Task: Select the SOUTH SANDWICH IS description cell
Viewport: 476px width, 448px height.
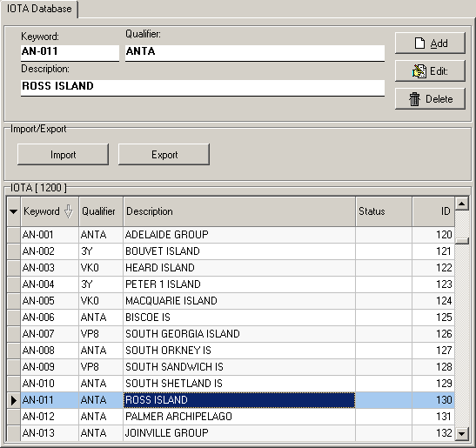Action: pos(239,367)
